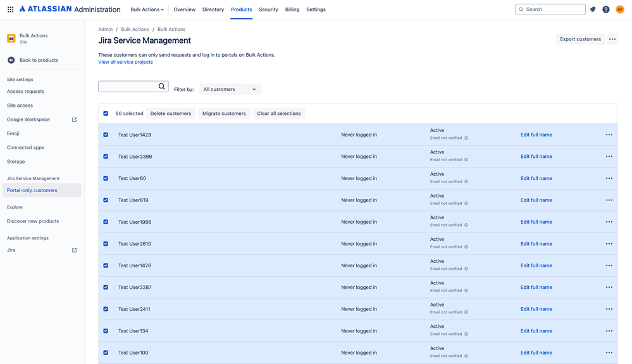Go to the Overview tab
Viewport: 632px width, 364px height.
click(185, 9)
